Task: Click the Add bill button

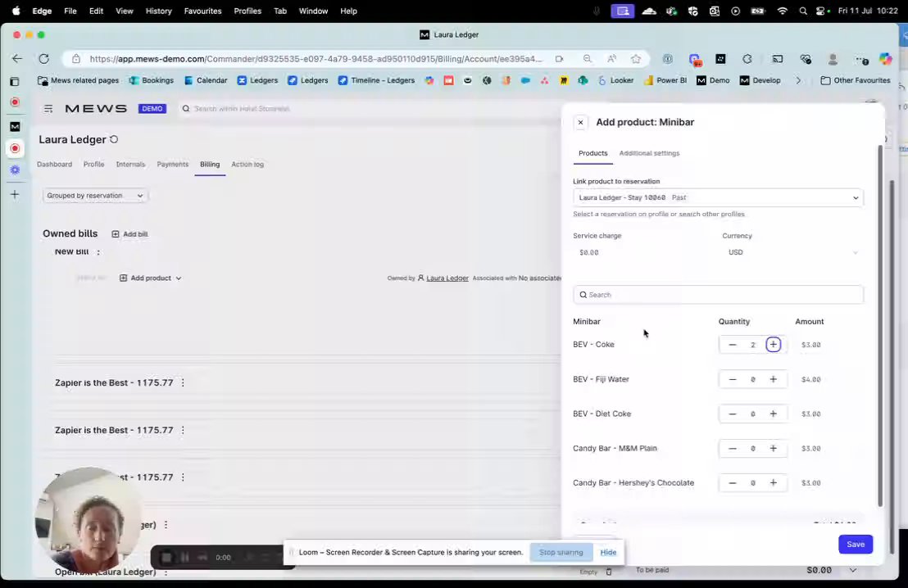Action: pos(129,234)
